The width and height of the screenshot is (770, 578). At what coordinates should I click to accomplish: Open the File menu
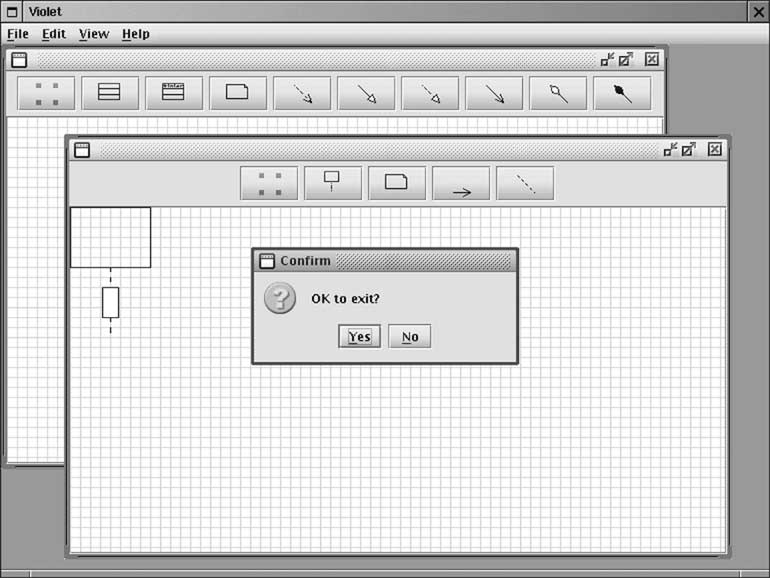coord(18,34)
